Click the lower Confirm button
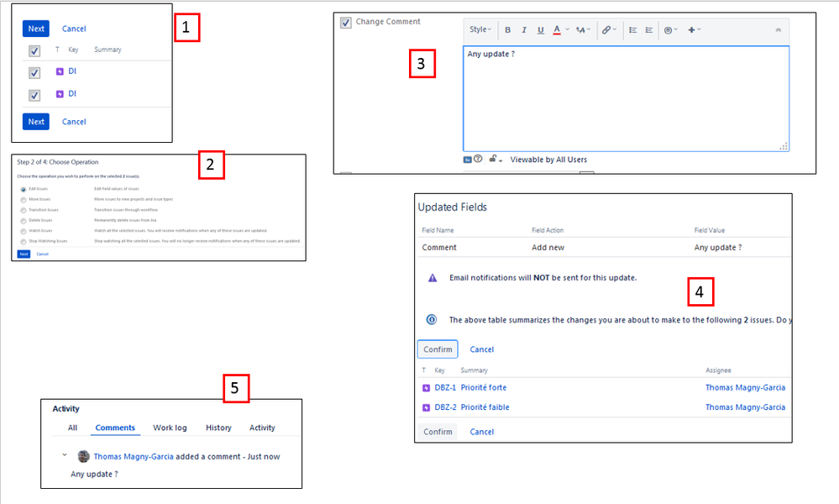 [x=438, y=432]
